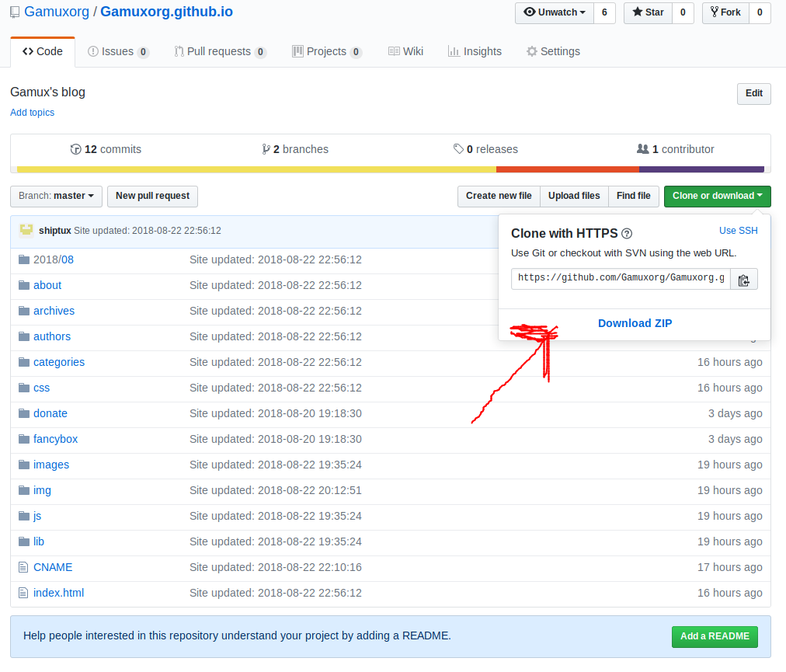Click the tag icon for releases

click(458, 149)
